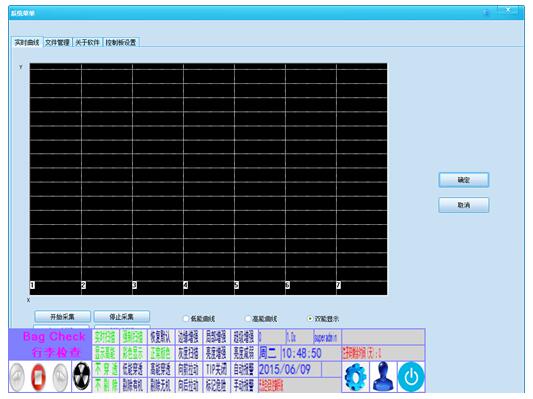Toggle the TIP关闭 function key
The image size is (533, 399).
click(x=216, y=369)
